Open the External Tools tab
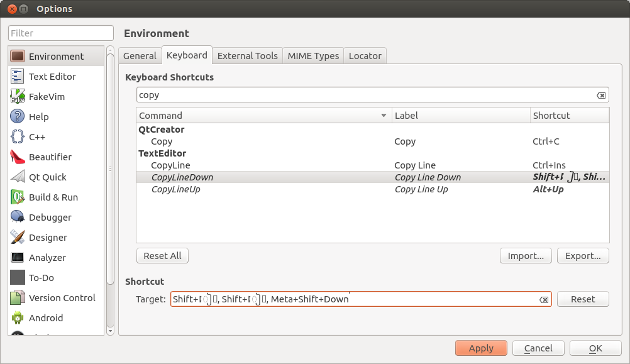 [247, 56]
